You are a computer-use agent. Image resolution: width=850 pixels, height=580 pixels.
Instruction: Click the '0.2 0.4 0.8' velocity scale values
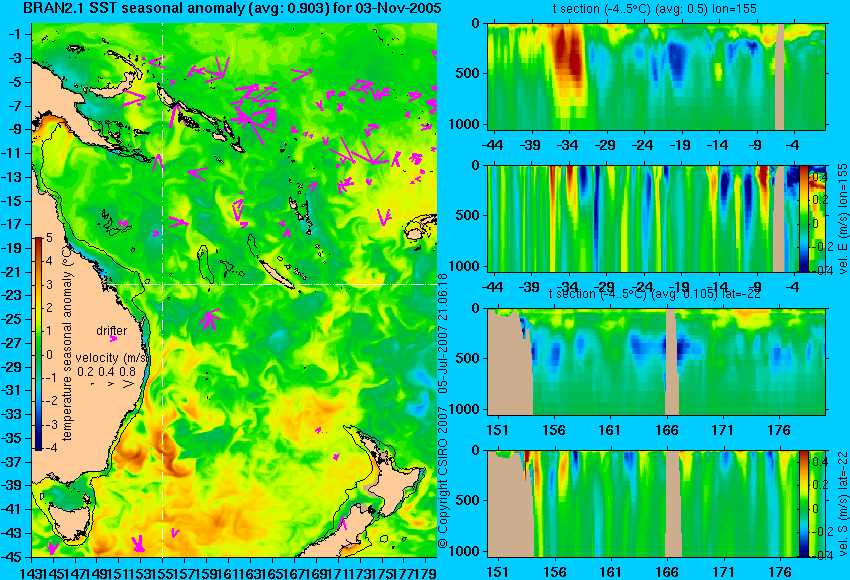[x=106, y=372]
